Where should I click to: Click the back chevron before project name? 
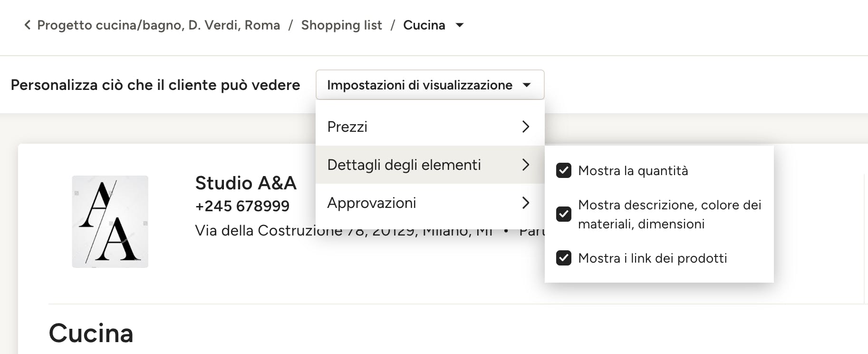pos(28,25)
